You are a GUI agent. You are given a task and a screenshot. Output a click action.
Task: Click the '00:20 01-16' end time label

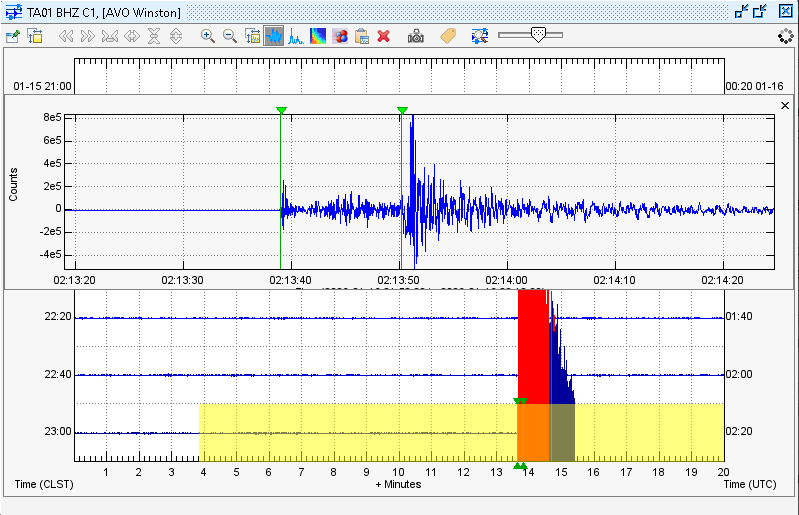click(754, 86)
